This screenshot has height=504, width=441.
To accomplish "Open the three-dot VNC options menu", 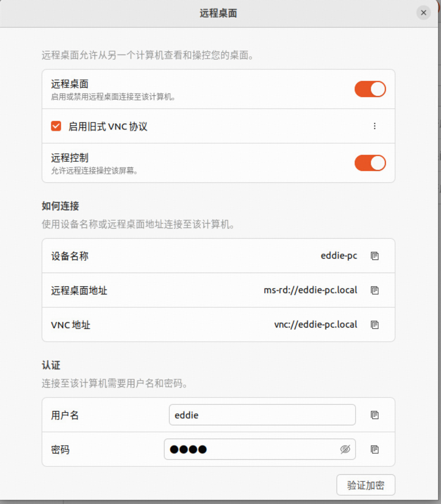I will tap(375, 126).
